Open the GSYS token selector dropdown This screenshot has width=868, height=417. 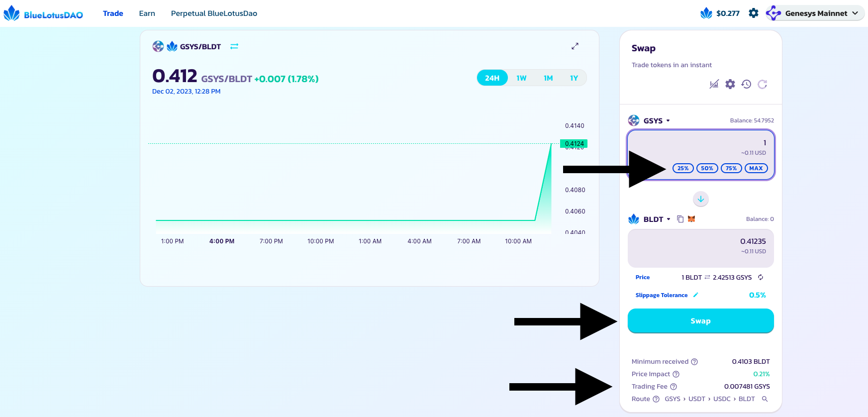coord(649,120)
